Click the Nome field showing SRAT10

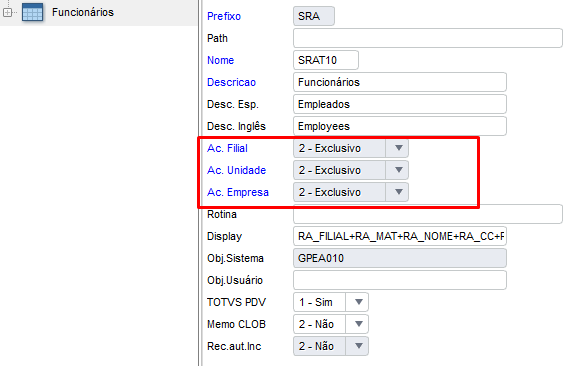pyautogui.click(x=326, y=60)
